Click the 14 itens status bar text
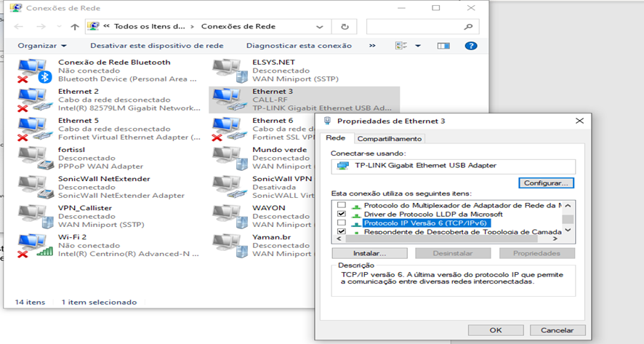The height and width of the screenshot is (344, 644). 30,302
